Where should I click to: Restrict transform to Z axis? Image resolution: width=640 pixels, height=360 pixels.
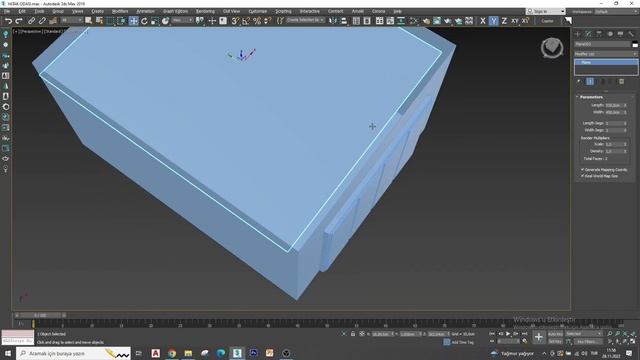[504, 21]
